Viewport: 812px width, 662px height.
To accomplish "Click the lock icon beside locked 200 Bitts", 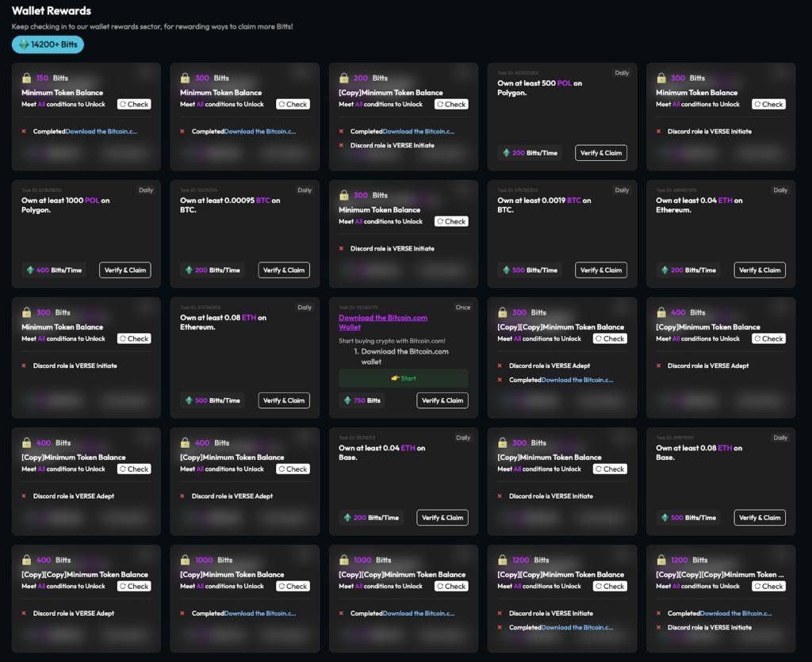I will [x=344, y=78].
